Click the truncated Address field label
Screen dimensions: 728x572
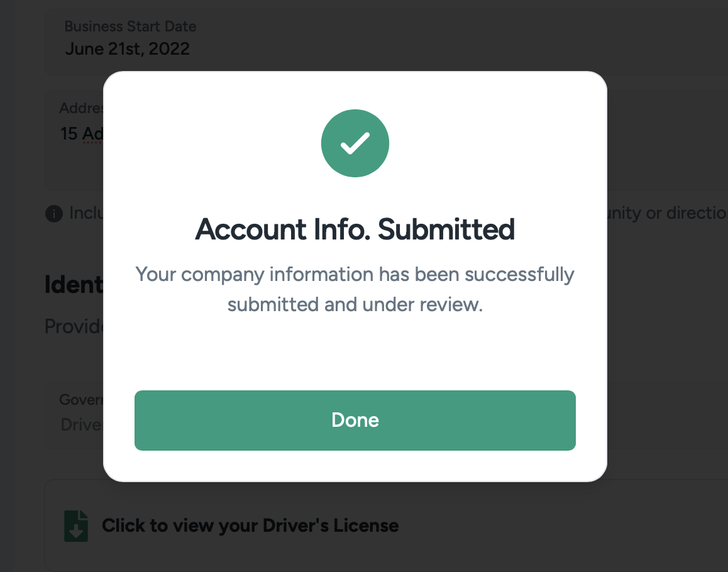tap(81, 108)
